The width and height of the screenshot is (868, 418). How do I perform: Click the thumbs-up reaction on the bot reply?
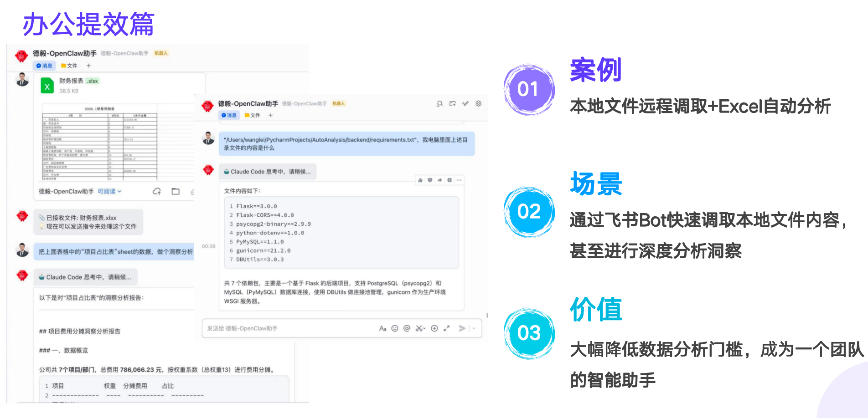[x=420, y=180]
